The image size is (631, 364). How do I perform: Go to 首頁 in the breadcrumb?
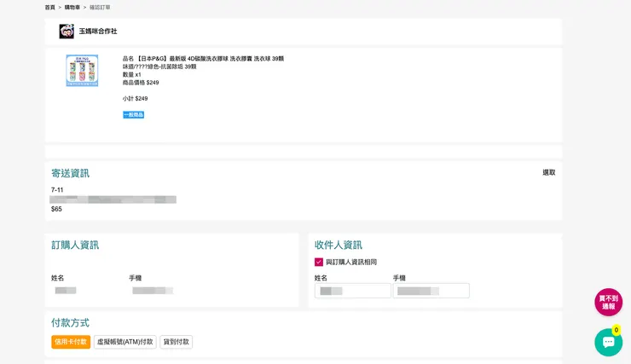[49, 7]
